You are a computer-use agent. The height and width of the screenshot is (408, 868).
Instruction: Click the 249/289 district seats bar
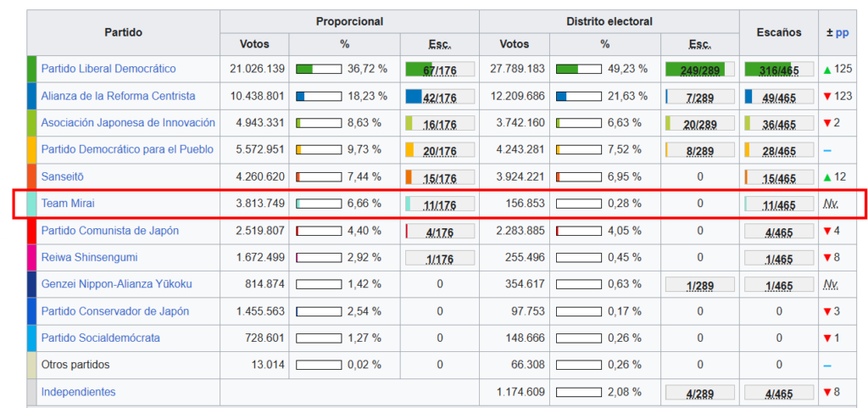pos(699,70)
